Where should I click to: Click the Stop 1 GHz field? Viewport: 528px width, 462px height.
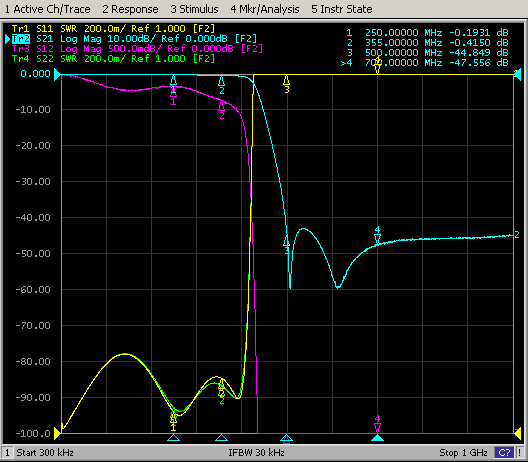[x=463, y=453]
